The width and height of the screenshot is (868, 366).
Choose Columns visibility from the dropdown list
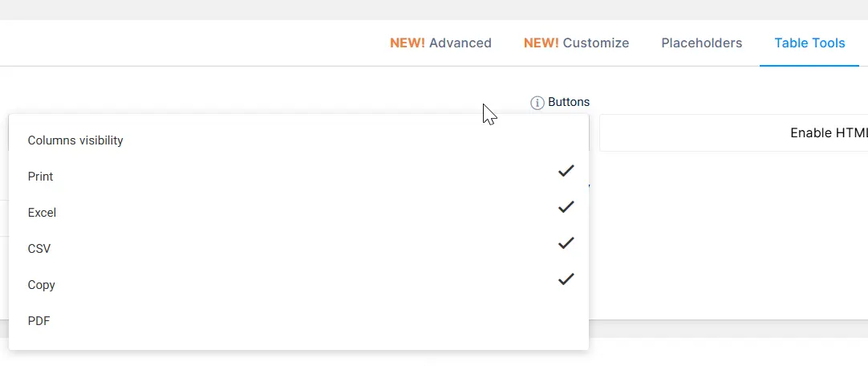point(298,140)
